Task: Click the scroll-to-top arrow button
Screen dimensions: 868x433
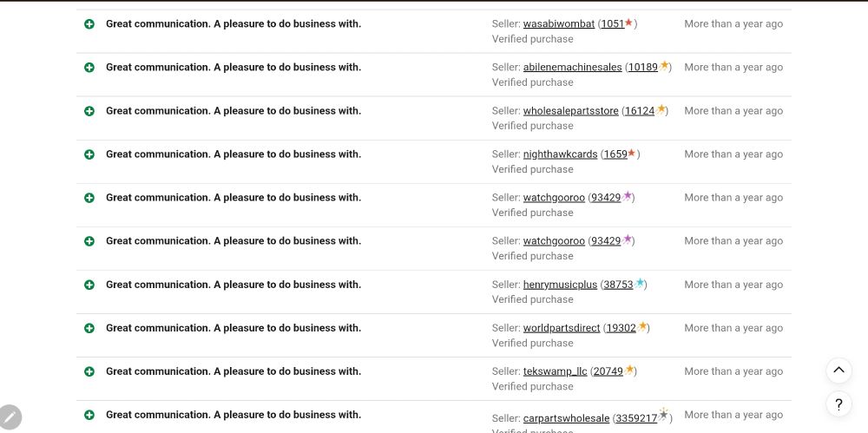Action: [838, 371]
